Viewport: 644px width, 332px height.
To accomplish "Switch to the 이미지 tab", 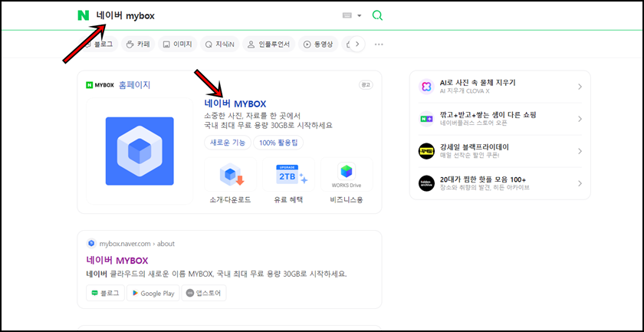I will point(177,44).
